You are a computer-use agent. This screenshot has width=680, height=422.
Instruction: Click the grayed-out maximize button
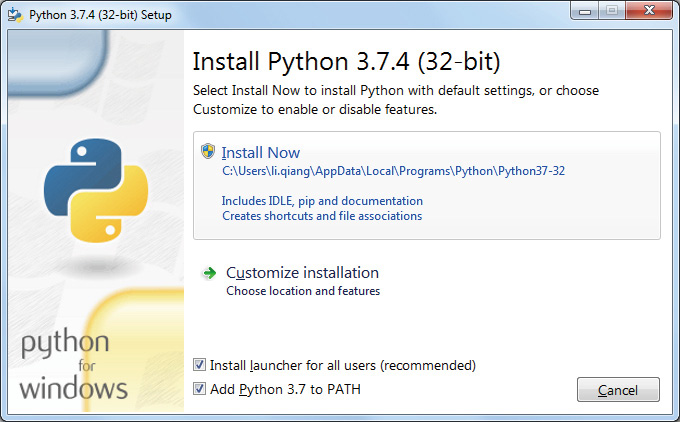point(611,10)
